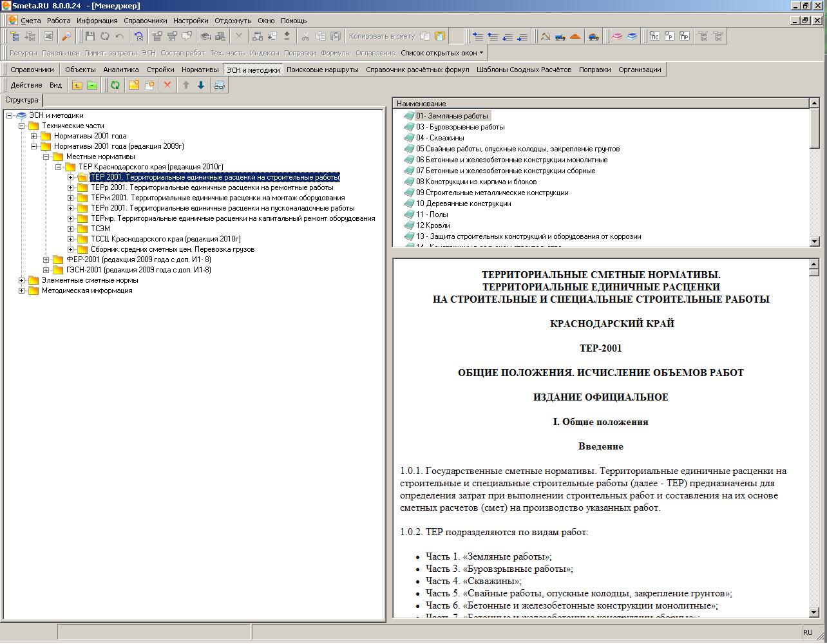Click Шаблоны Сводных Расчётов
Screen dimensions: 827x644
click(524, 70)
